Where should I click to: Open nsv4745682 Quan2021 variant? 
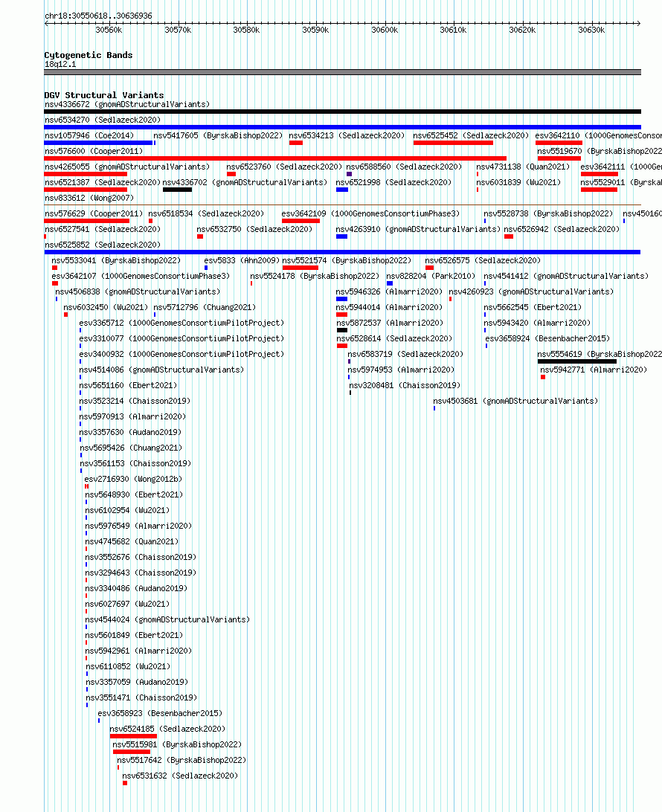[x=132, y=541]
